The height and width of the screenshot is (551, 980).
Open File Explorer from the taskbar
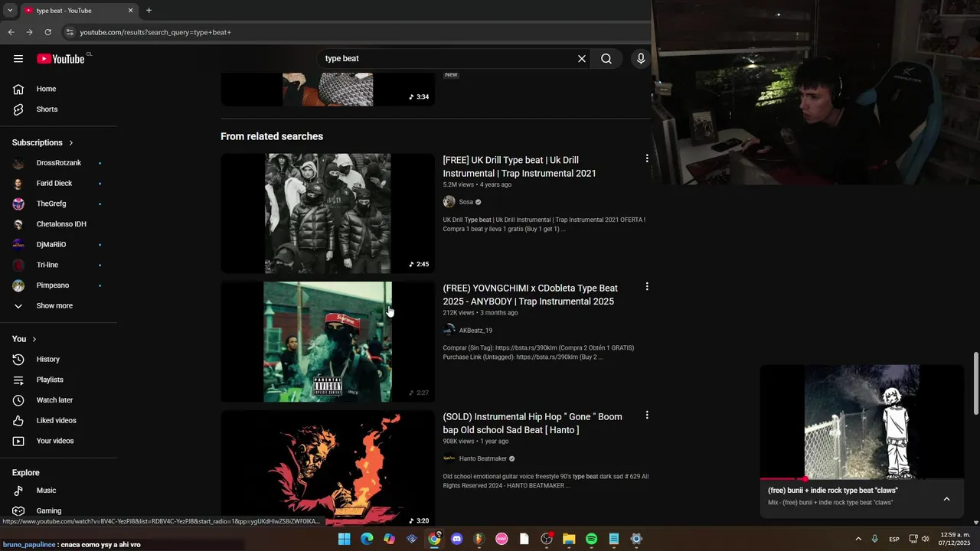click(569, 539)
